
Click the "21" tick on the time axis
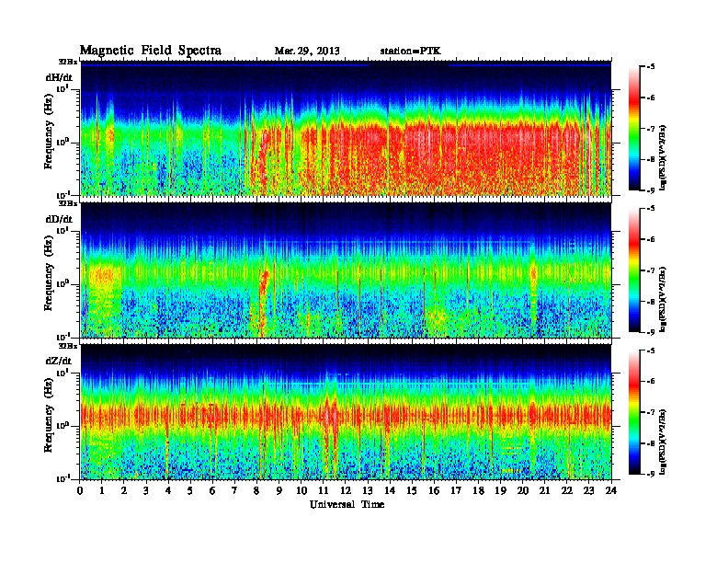pos(544,491)
